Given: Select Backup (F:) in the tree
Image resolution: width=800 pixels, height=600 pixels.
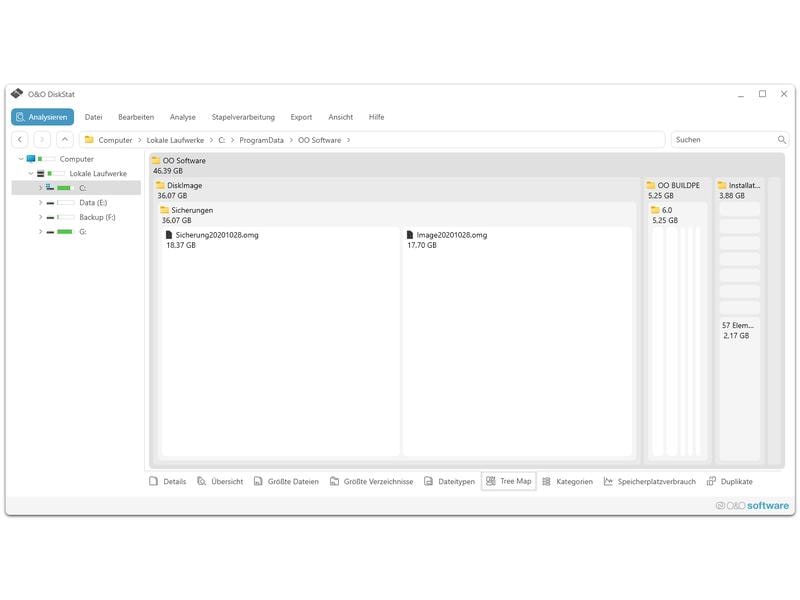Looking at the screenshot, I should pos(97,217).
